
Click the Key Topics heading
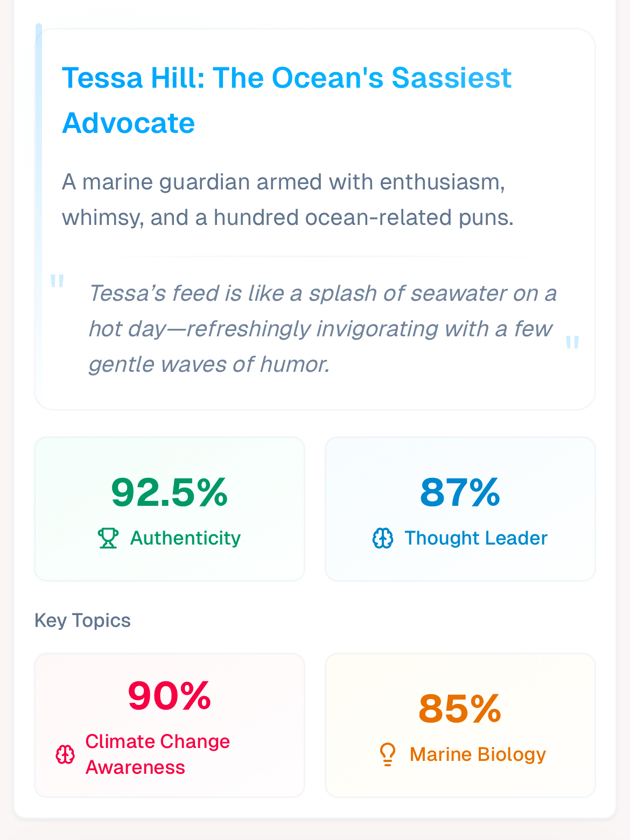coord(82,620)
